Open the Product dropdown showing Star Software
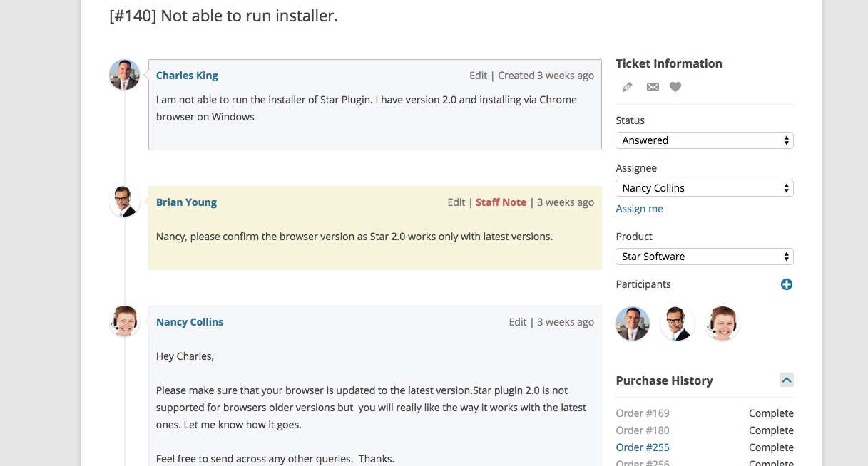Viewport: 868px width, 466px height. coord(704,257)
